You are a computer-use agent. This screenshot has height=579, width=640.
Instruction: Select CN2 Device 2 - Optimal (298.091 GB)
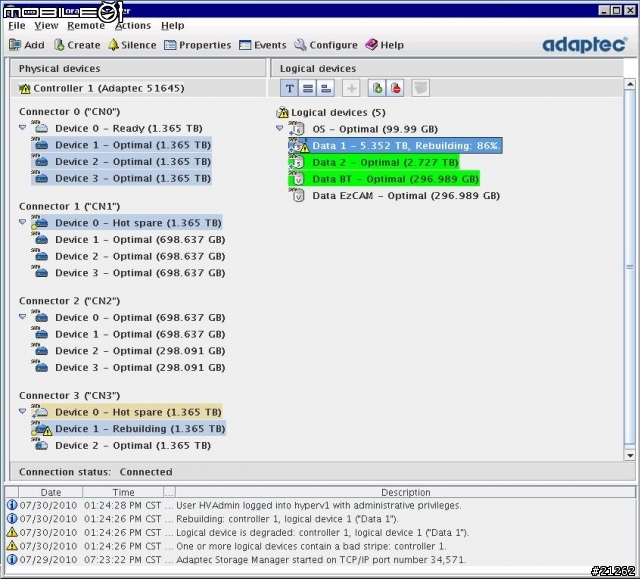(140, 351)
